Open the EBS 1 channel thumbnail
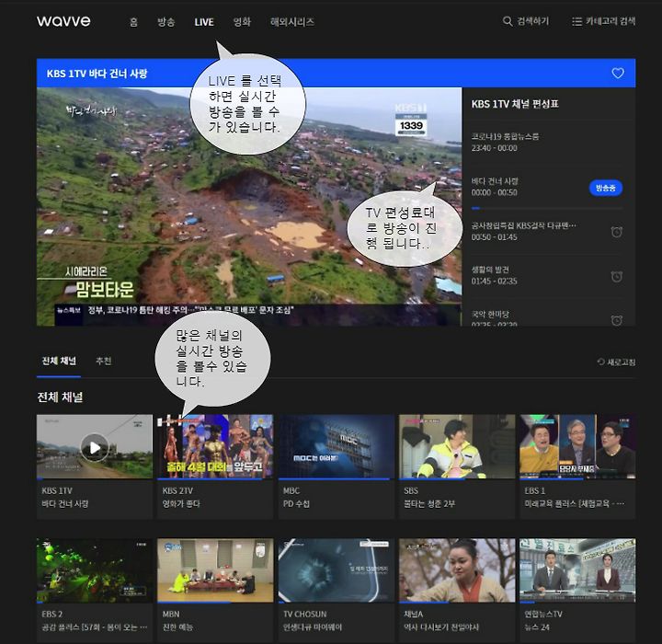Image resolution: width=662 pixels, height=644 pixels. 577,446
